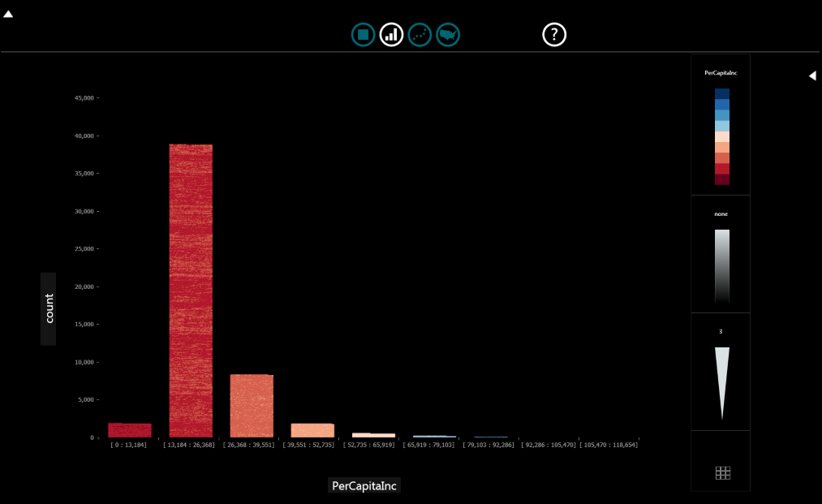
Task: Select the tallest bar for 13,184 : 26,368
Action: (x=191, y=291)
